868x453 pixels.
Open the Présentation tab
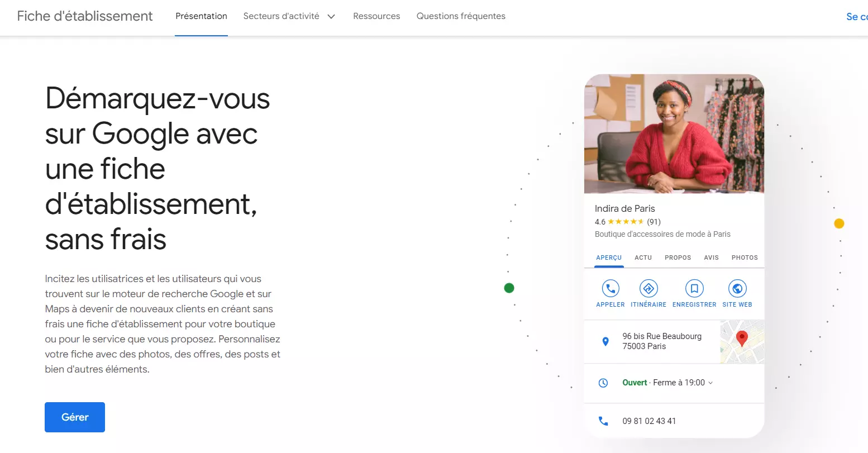[x=201, y=16]
